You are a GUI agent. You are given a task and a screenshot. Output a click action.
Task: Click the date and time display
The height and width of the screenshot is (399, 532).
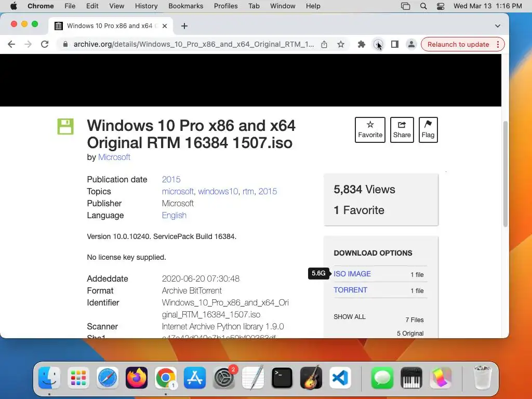[x=487, y=6]
